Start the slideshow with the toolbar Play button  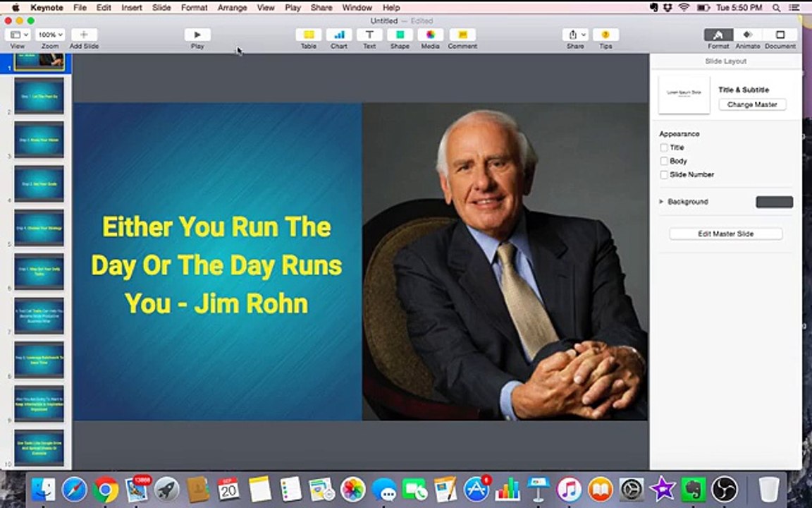197,35
